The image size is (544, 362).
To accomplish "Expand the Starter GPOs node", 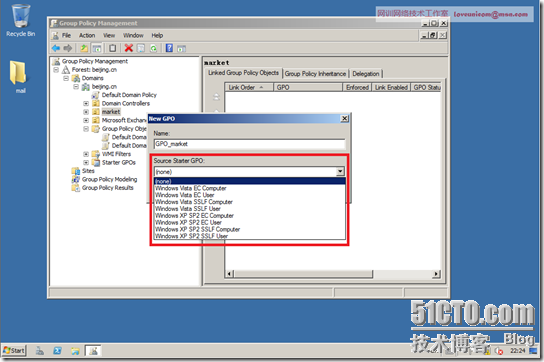I will coord(86,162).
